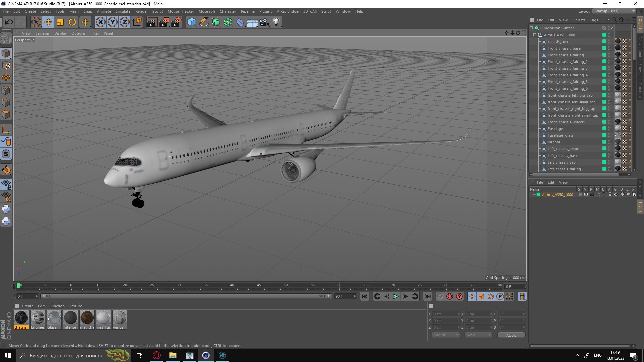Toggle Z-axis lock
This screenshot has width=644, height=362.
click(x=125, y=22)
